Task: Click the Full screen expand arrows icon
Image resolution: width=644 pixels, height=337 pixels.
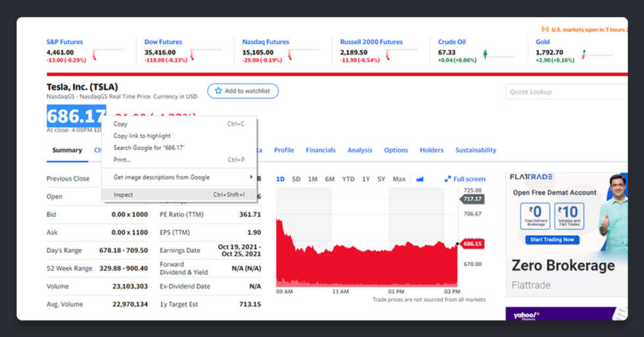Action: tap(448, 179)
